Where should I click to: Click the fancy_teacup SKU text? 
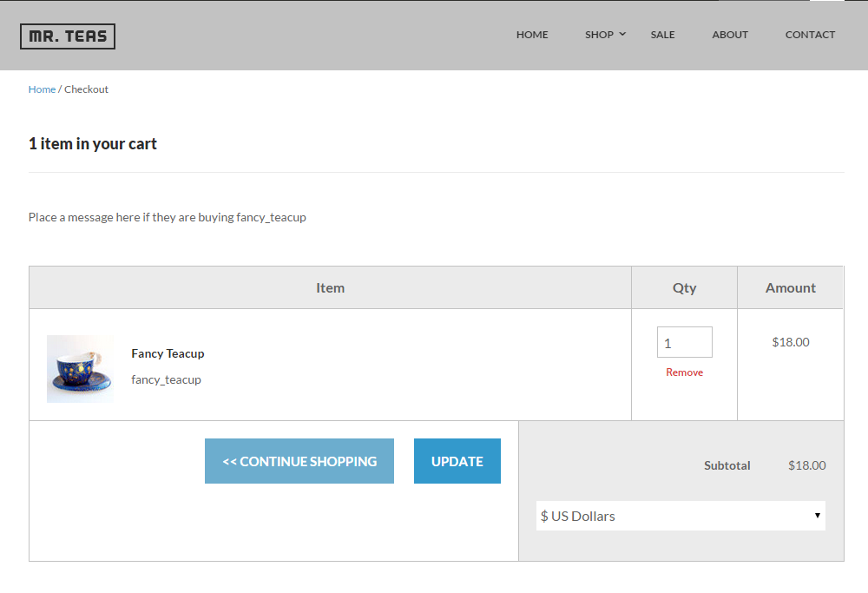(x=166, y=379)
